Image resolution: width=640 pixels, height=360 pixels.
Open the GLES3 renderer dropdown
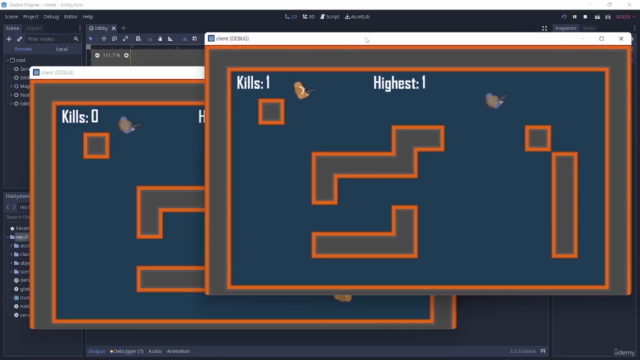click(x=625, y=17)
